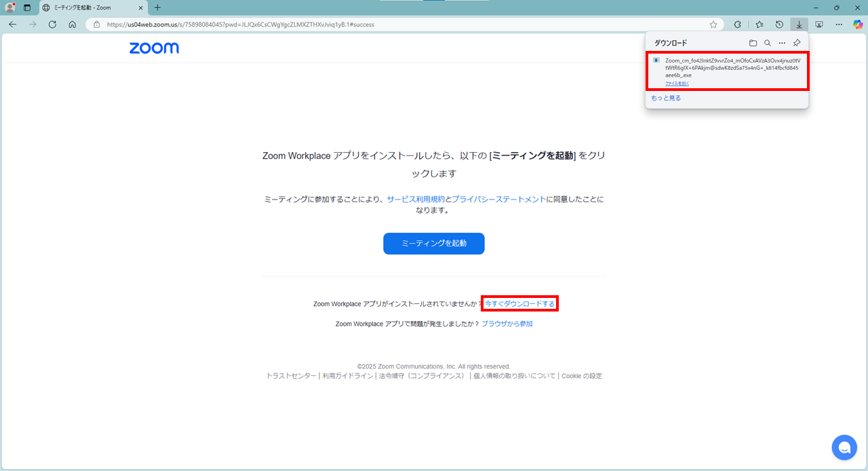Open the サービス利用規約 link
868x471 pixels.
tap(416, 200)
